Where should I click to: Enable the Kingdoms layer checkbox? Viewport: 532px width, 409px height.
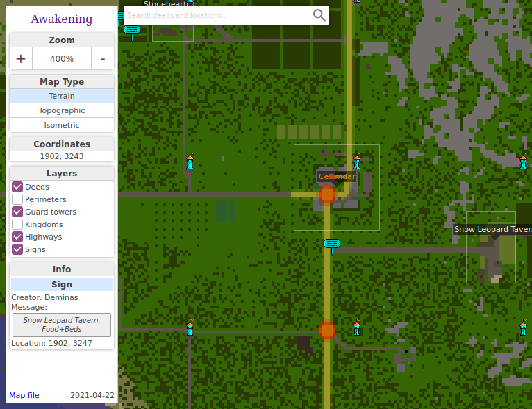(17, 224)
